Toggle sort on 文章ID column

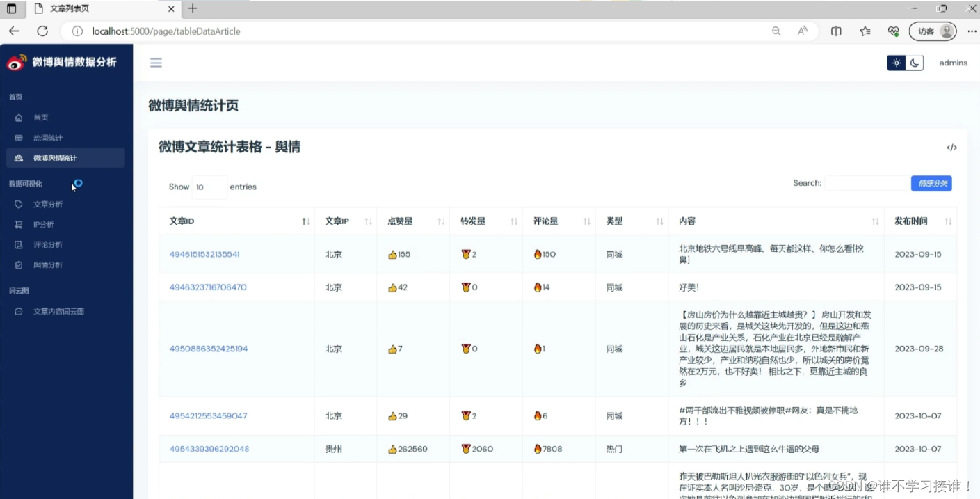pos(236,221)
